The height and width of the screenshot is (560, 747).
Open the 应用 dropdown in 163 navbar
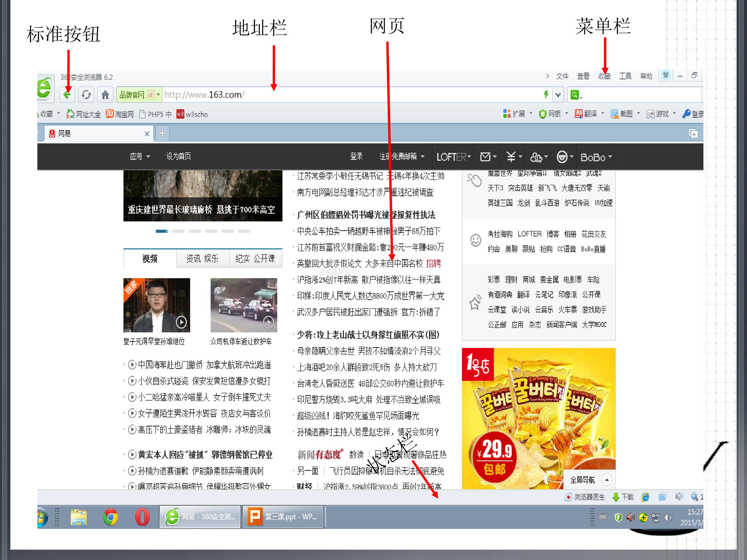[x=140, y=156]
